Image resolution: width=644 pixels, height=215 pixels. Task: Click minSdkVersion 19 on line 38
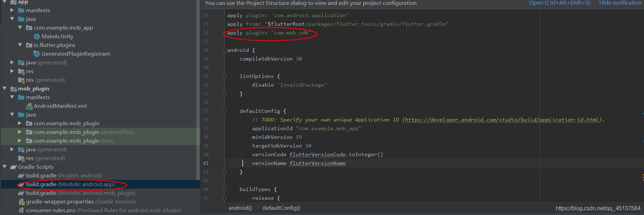277,137
